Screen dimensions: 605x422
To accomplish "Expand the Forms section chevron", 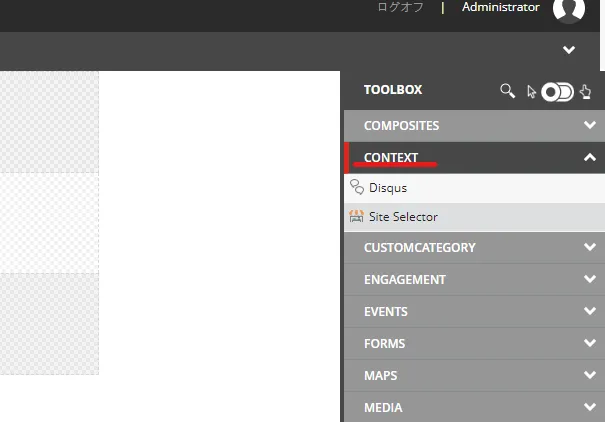I will (590, 343).
